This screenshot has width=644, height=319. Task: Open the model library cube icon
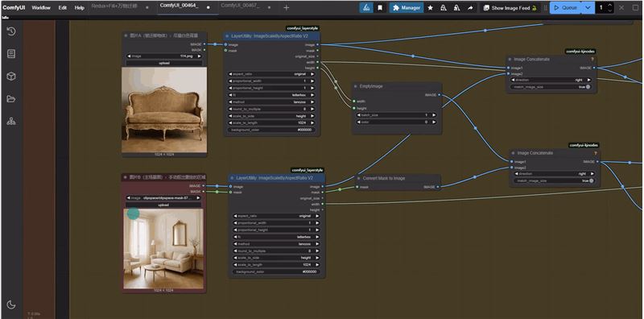click(x=11, y=76)
